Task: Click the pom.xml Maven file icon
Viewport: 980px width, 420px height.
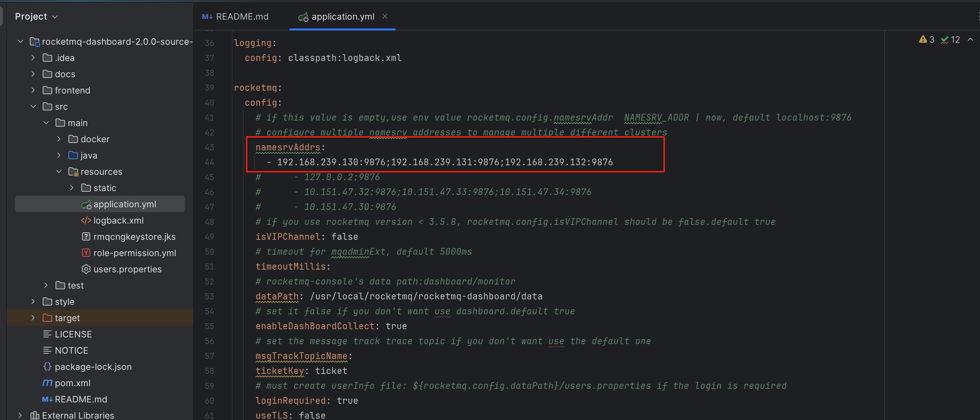Action: (x=47, y=383)
